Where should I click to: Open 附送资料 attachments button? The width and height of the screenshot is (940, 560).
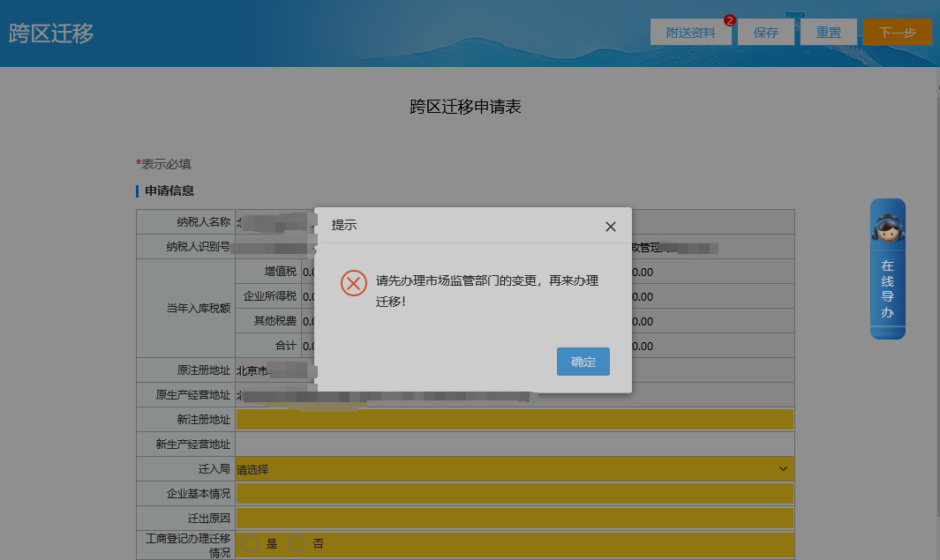pos(690,33)
